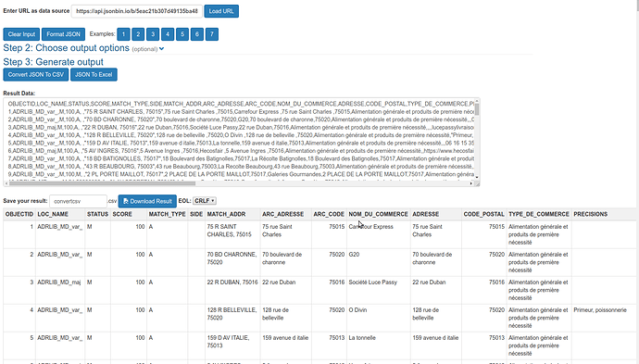The width and height of the screenshot is (639, 364).
Task: Load example number 1
Action: (x=123, y=34)
